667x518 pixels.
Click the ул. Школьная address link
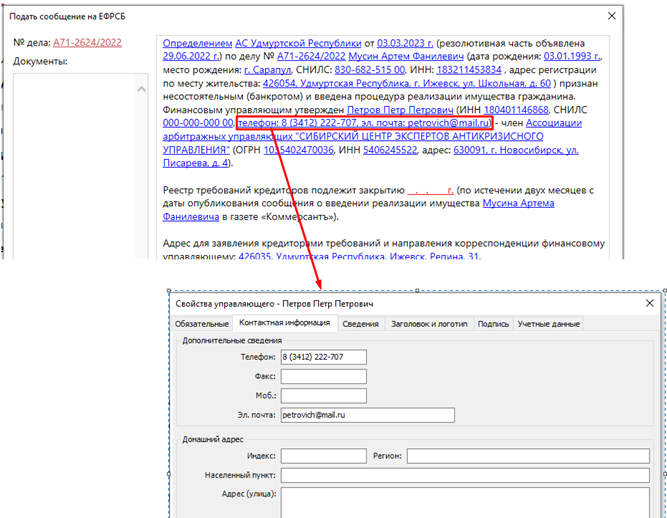click(407, 83)
